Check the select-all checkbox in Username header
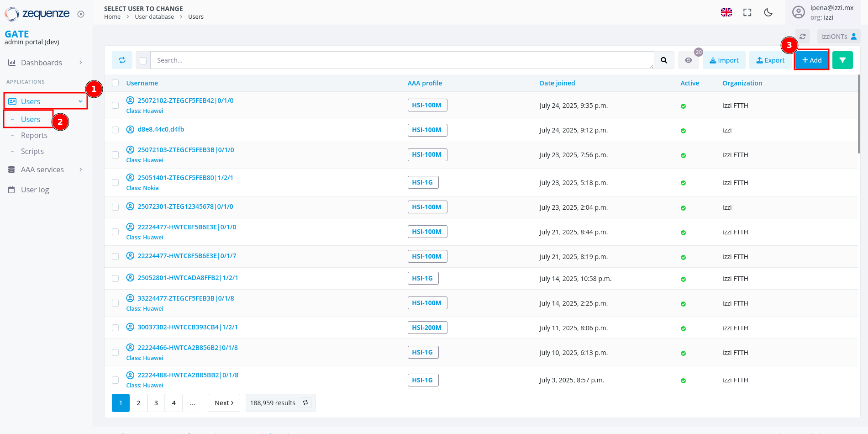 pos(116,83)
